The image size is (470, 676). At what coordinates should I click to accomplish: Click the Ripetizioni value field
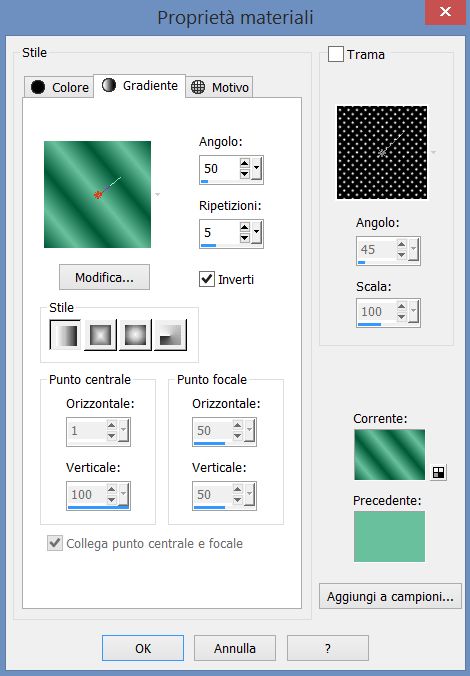[x=219, y=233]
